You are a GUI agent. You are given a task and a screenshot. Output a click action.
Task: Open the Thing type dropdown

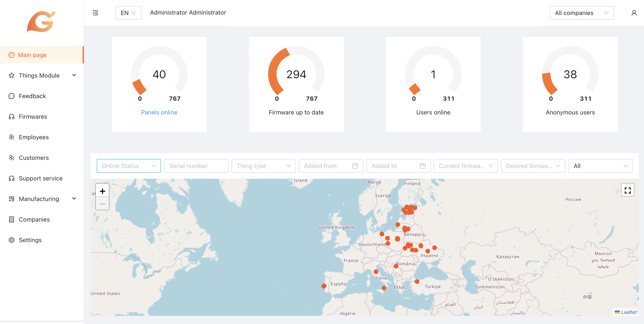(263, 166)
